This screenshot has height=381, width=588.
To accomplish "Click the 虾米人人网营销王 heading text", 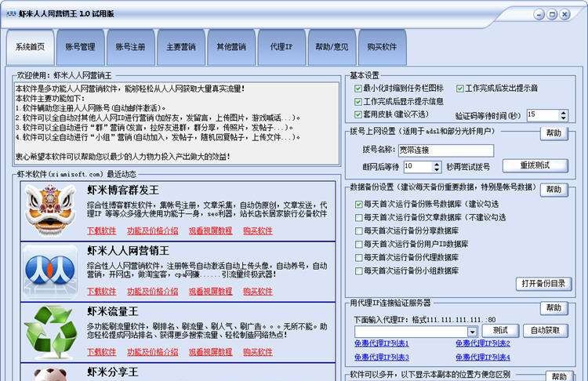I will pos(128,251).
